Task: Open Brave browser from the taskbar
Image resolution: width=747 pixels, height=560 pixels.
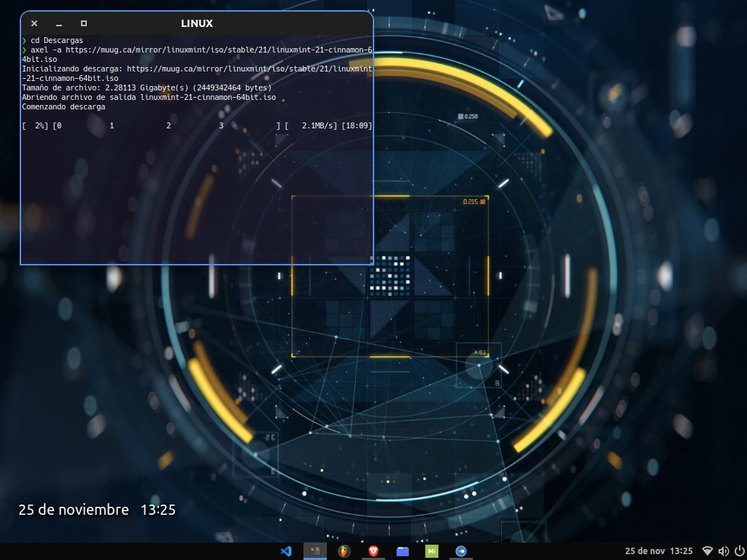Action: 373,551
